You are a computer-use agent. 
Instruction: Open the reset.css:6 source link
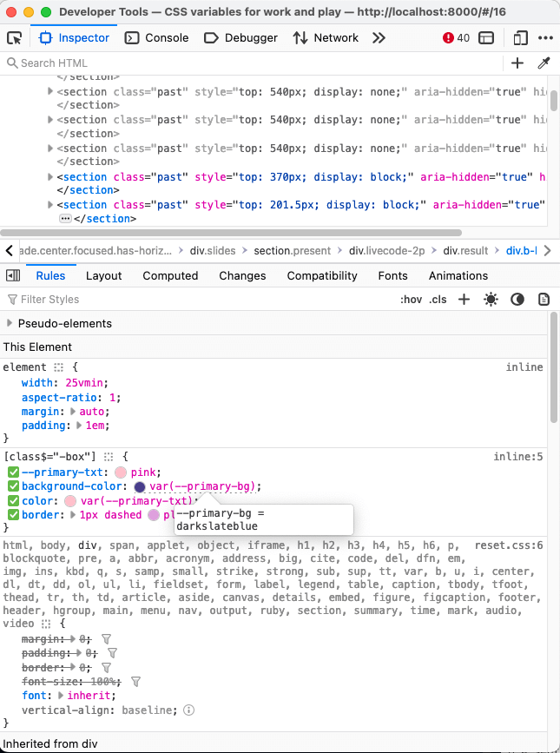click(x=509, y=545)
